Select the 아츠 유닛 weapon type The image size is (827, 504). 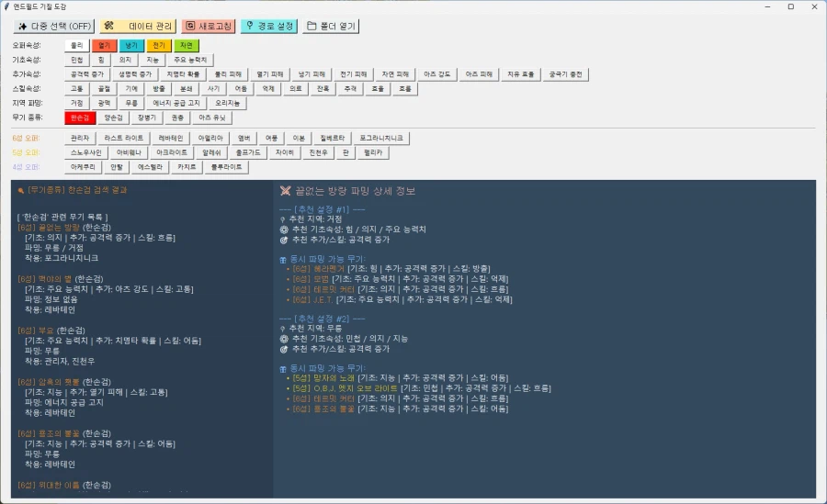[212, 118]
